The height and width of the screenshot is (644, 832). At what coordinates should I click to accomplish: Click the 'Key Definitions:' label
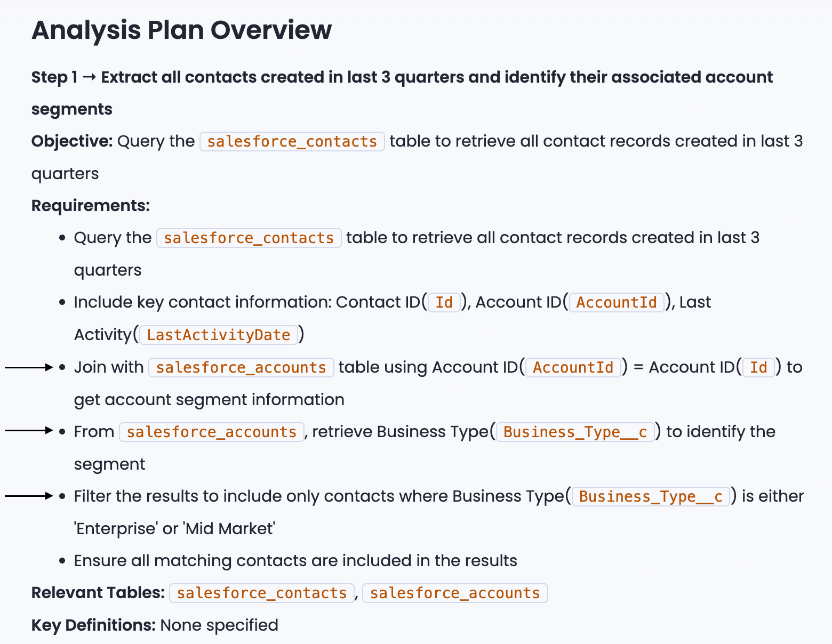[x=93, y=625]
